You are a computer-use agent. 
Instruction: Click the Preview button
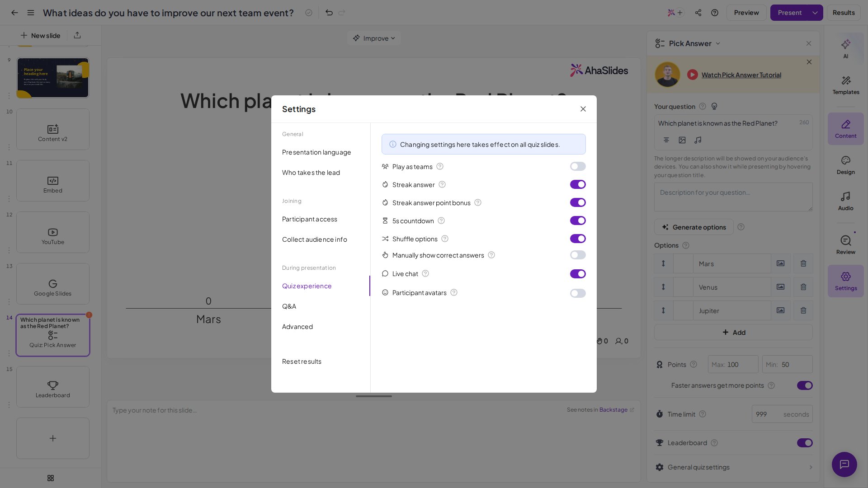click(x=746, y=13)
